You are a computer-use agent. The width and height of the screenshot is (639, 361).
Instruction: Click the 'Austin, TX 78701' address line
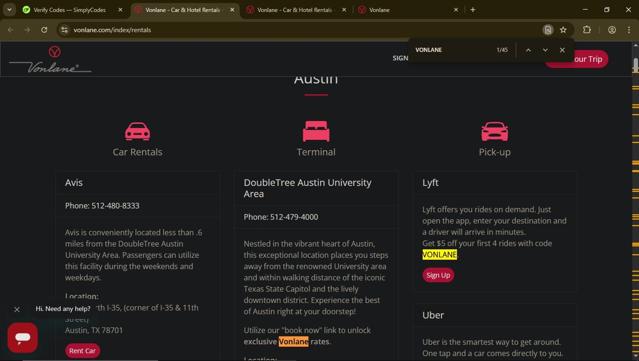pyautogui.click(x=94, y=330)
